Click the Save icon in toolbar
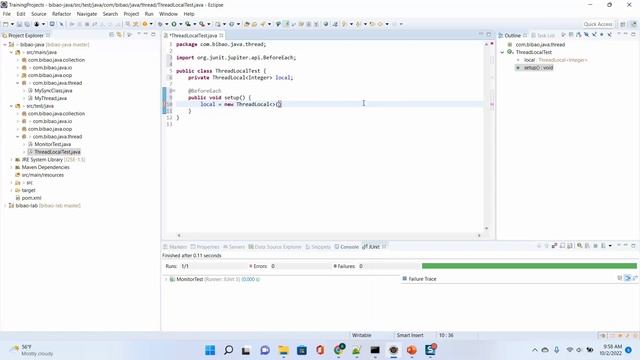This screenshot has width=640, height=360. (19, 24)
